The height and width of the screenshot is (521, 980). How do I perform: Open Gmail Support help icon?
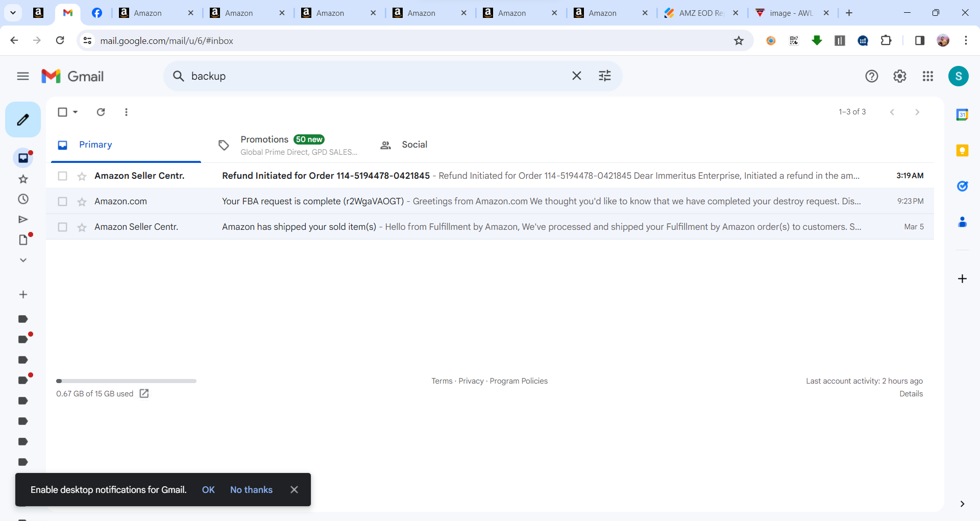tap(872, 76)
